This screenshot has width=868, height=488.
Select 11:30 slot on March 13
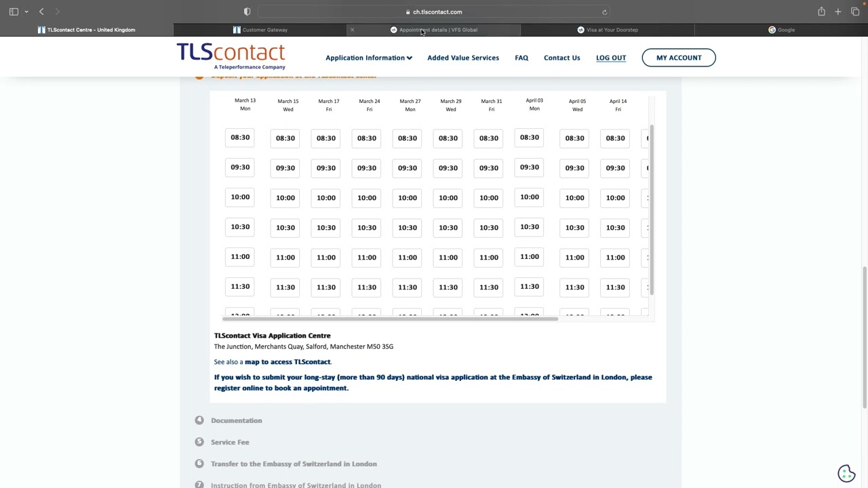(x=240, y=287)
